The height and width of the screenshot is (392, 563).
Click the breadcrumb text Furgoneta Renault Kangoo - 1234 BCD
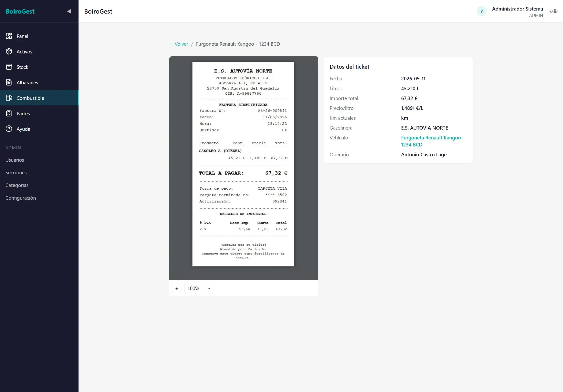tap(238, 44)
